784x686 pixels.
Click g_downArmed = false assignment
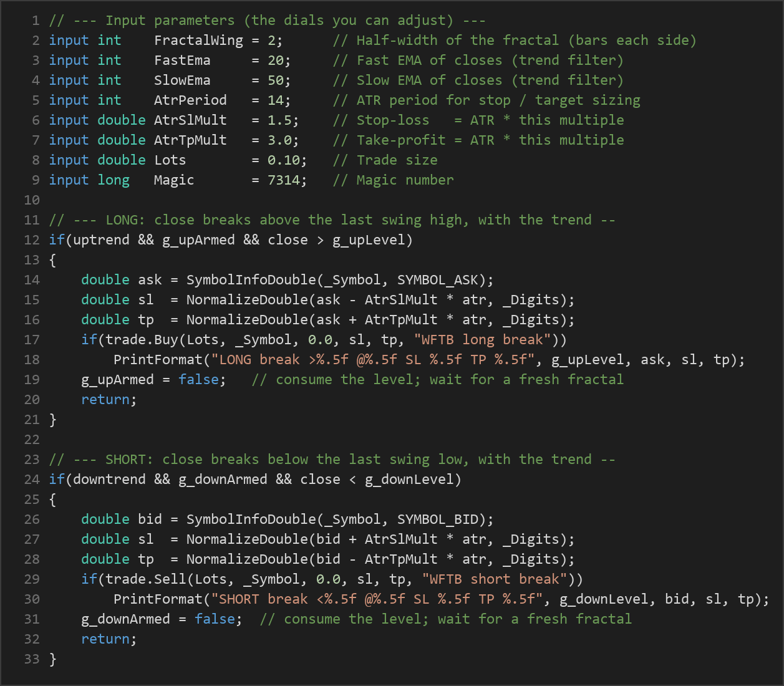click(x=162, y=619)
